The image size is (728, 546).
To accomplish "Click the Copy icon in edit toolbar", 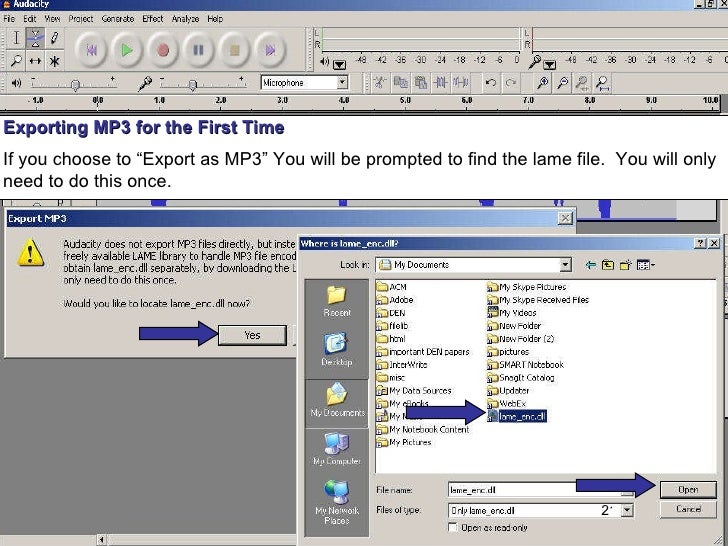I will [400, 83].
